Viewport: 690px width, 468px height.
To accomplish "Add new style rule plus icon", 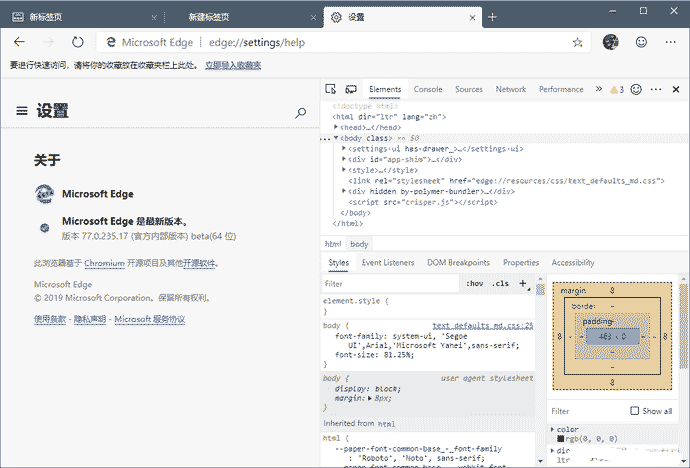I will click(x=522, y=283).
